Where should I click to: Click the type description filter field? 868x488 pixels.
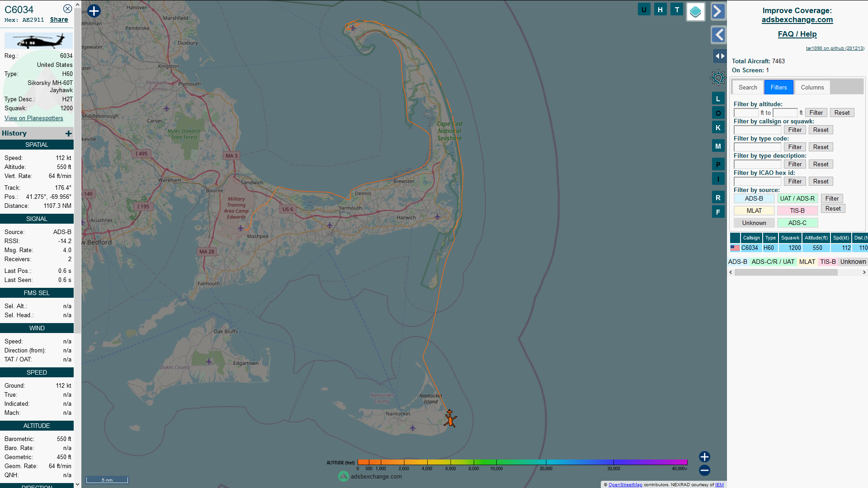pos(757,164)
